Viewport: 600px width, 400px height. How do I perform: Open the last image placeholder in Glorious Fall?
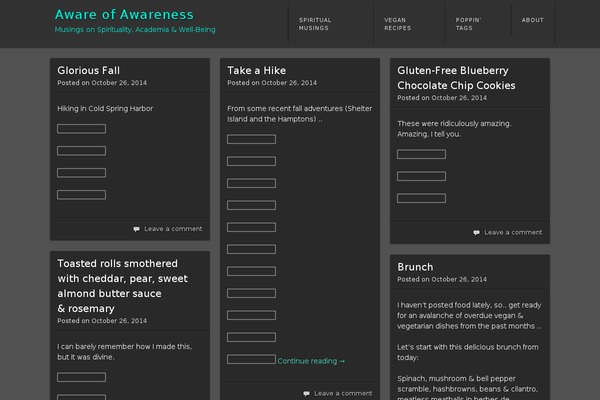click(82, 195)
